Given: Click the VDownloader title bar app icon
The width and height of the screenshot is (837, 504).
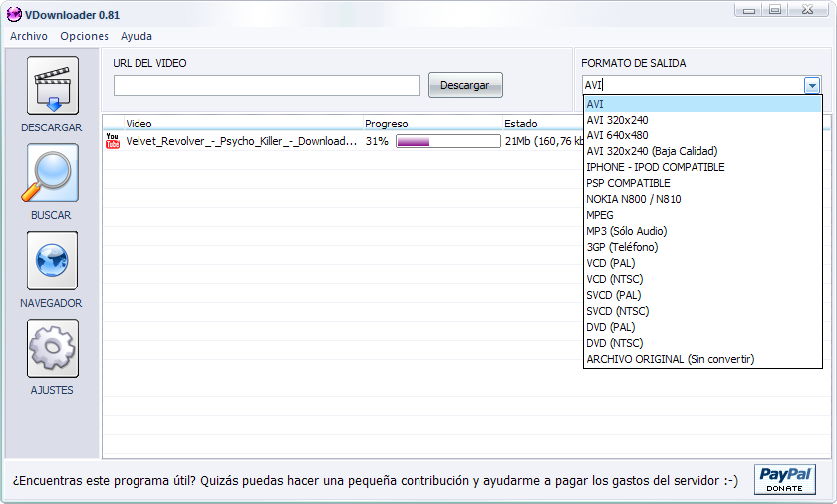Looking at the screenshot, I should [14, 11].
